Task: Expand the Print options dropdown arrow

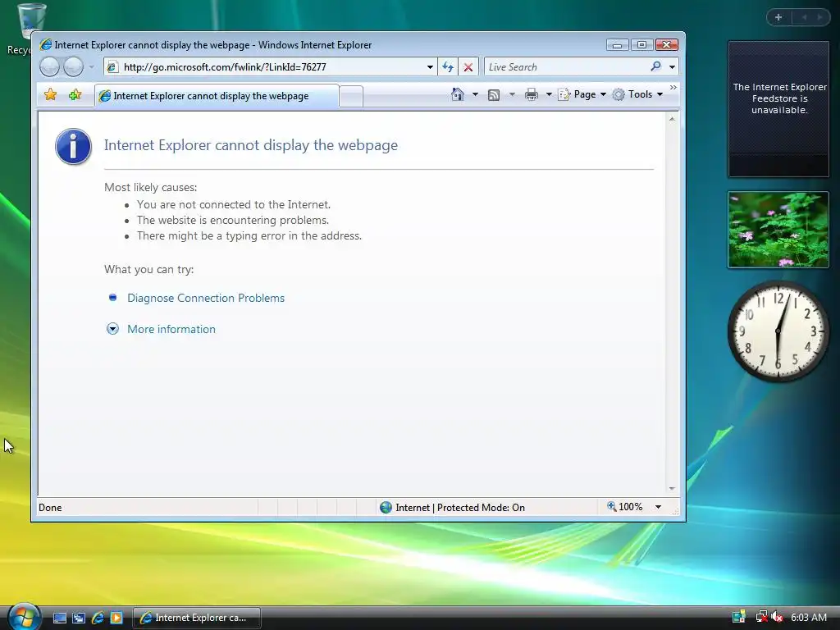Action: click(x=549, y=94)
